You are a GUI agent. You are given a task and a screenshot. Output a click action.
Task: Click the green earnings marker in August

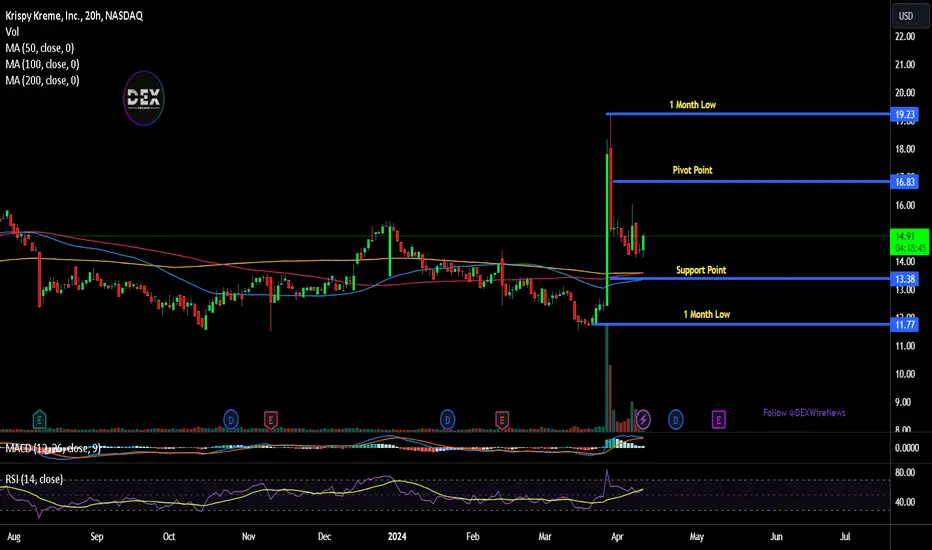click(x=39, y=420)
